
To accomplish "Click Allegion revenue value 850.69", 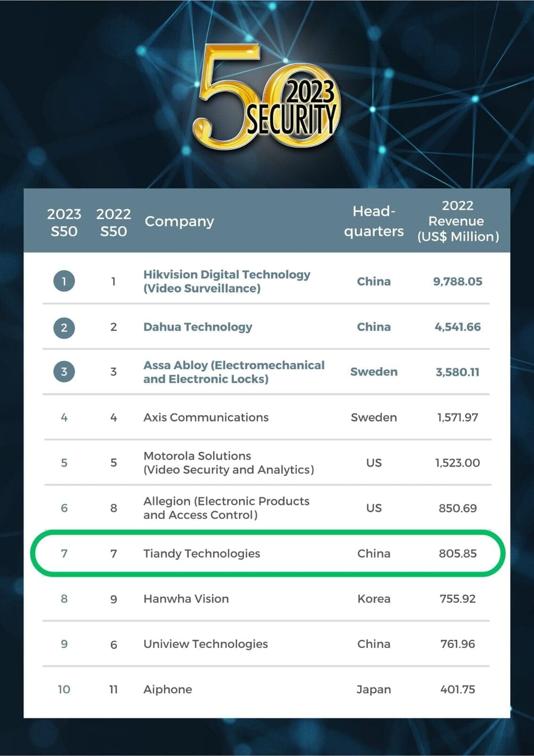I will tap(458, 508).
